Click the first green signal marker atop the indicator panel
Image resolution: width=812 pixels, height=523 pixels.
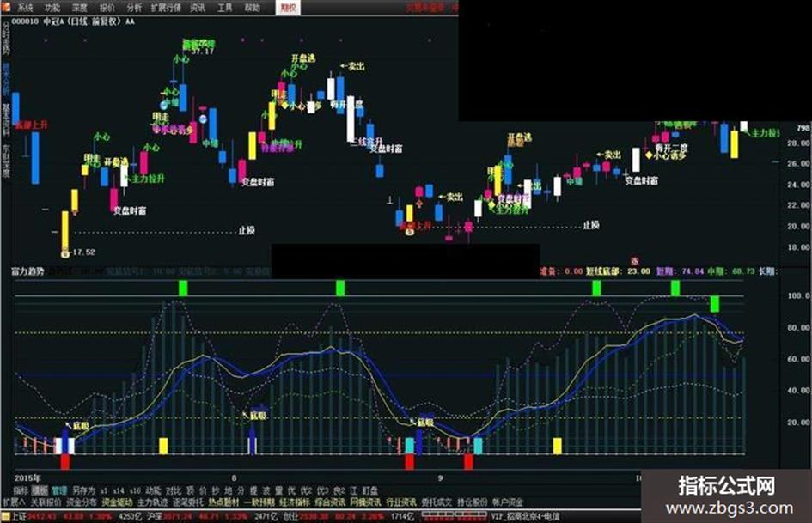182,288
